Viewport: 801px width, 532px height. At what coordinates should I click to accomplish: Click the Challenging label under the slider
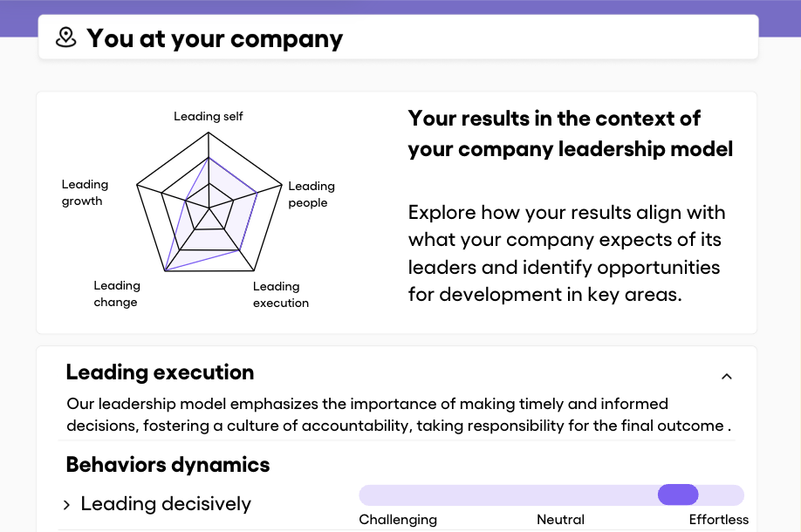click(398, 520)
